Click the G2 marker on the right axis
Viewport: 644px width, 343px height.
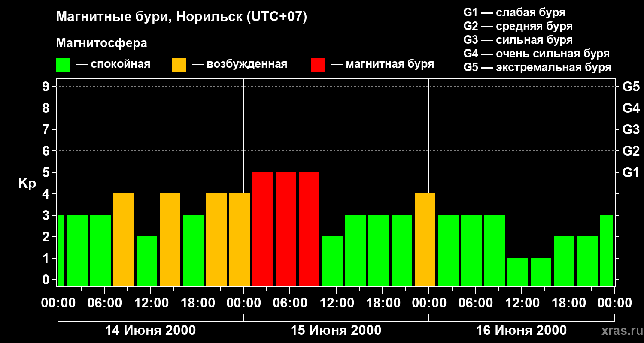click(x=631, y=151)
